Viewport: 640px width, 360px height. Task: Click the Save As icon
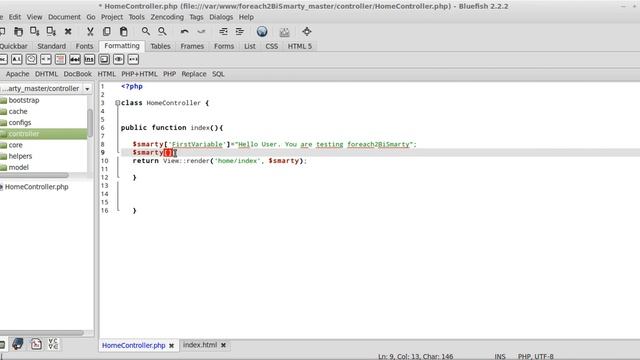[x=51, y=31]
